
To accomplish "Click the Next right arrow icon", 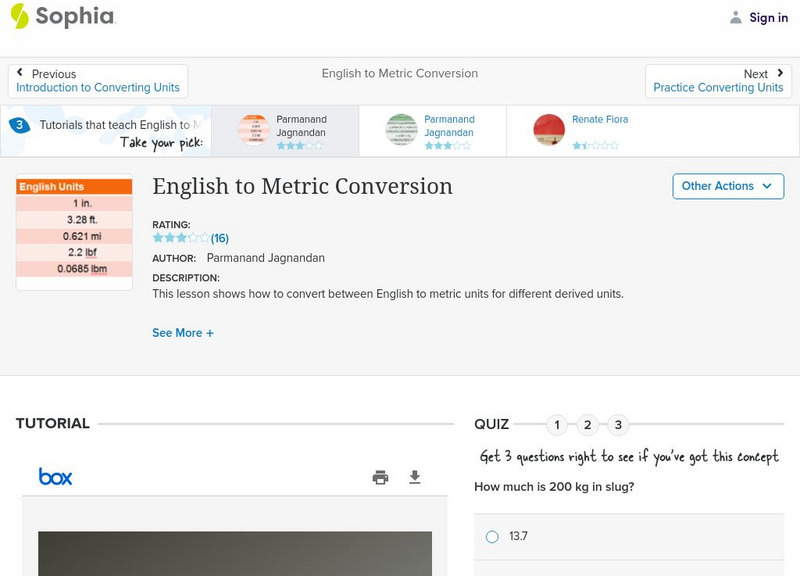I will pyautogui.click(x=780, y=73).
